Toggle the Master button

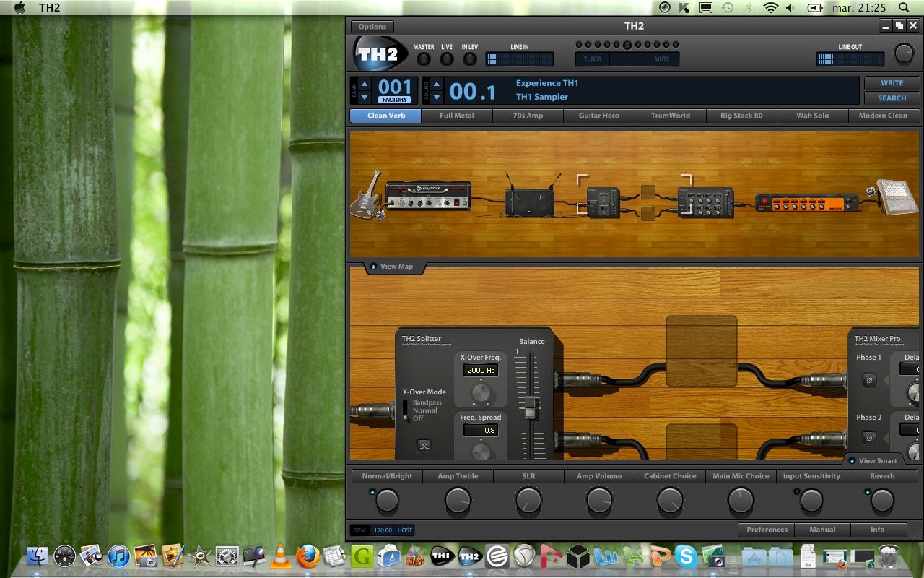pyautogui.click(x=424, y=59)
